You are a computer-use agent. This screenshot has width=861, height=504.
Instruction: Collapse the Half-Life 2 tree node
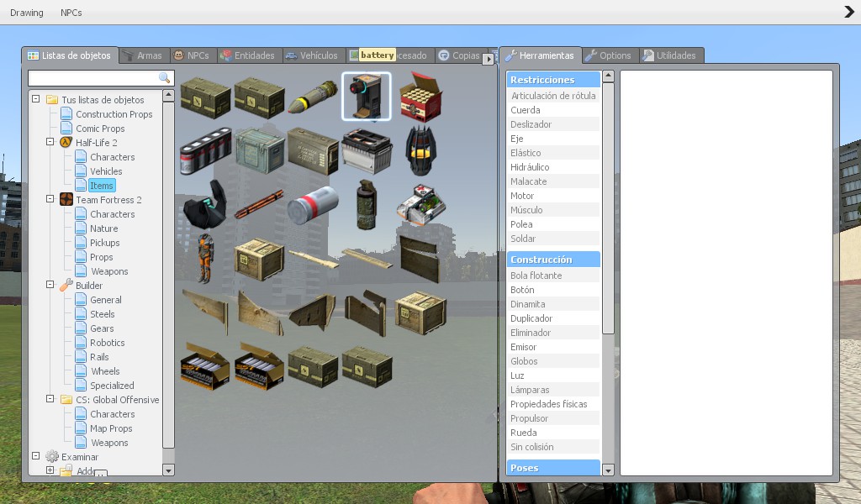pyautogui.click(x=50, y=141)
